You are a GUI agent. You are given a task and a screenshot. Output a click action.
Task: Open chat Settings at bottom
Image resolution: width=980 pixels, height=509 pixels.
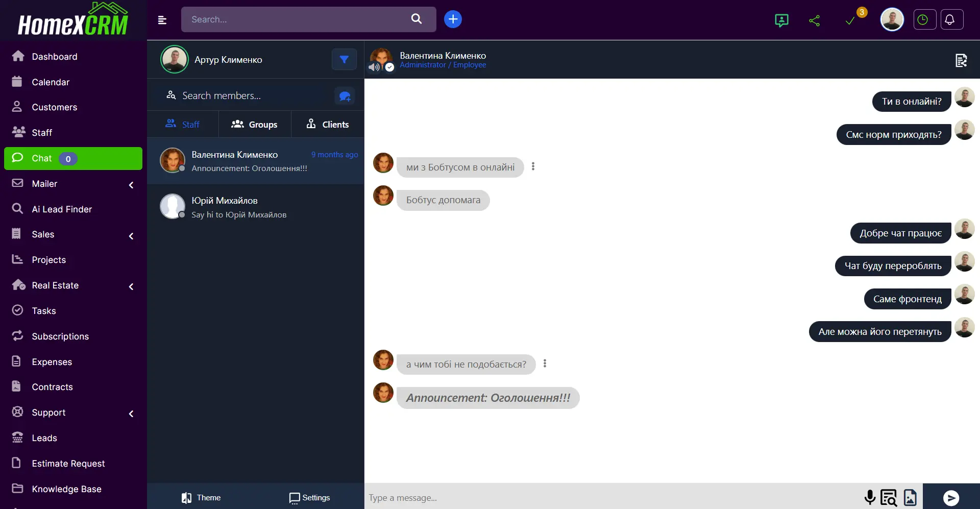[309, 498]
